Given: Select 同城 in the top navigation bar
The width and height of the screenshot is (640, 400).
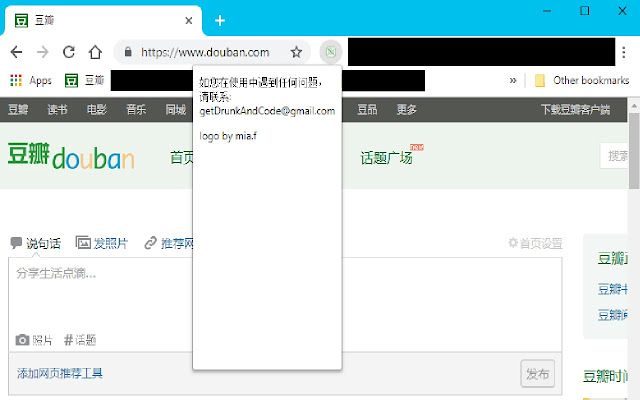Looking at the screenshot, I should coord(176,109).
